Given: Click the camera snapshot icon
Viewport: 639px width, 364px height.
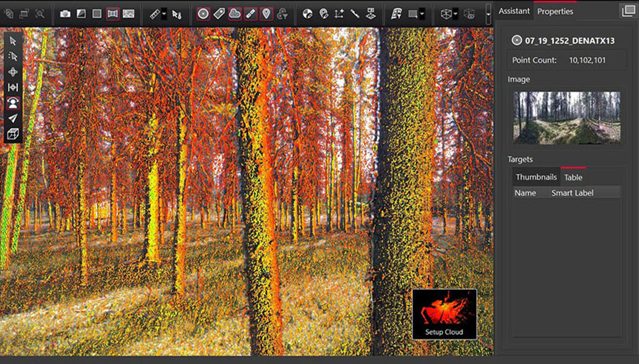Looking at the screenshot, I should (x=65, y=14).
